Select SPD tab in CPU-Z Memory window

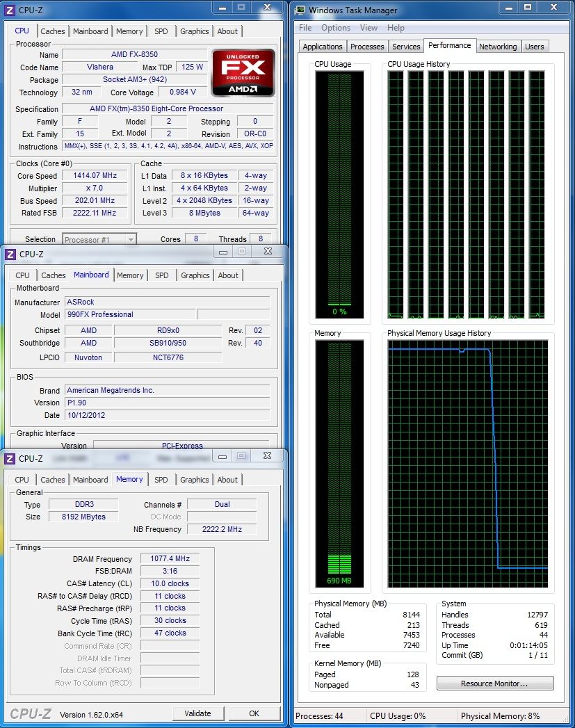pos(161,480)
